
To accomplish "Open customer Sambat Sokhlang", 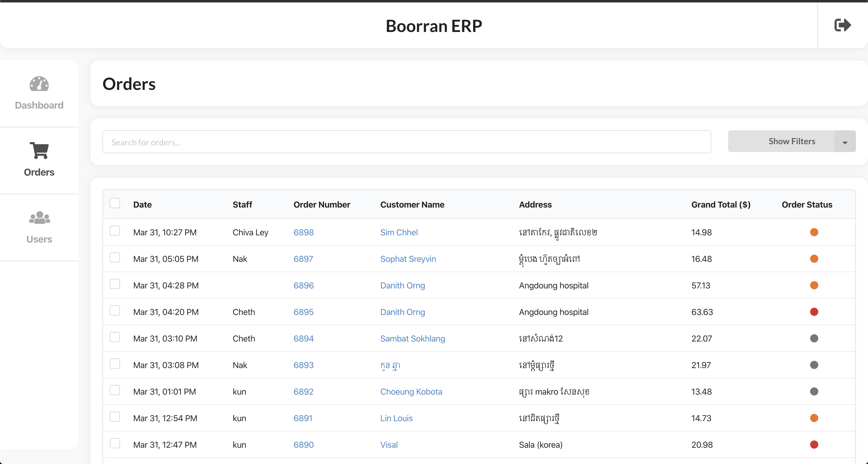I will click(413, 338).
